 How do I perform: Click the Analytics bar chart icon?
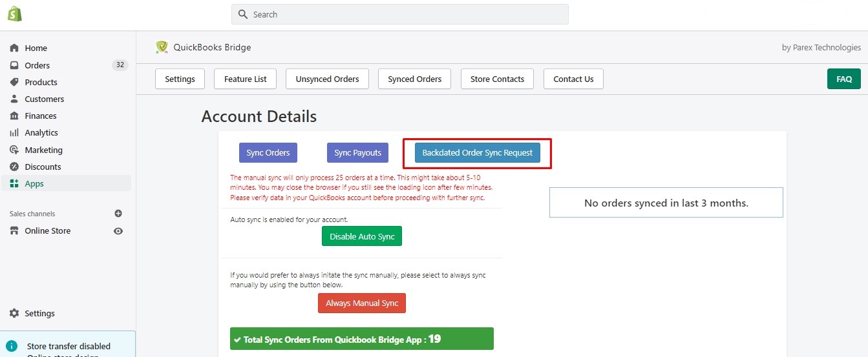click(x=14, y=132)
